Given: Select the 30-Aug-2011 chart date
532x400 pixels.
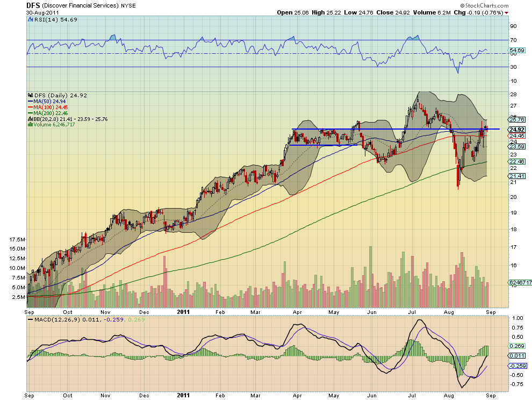Looking at the screenshot, I should [42, 12].
